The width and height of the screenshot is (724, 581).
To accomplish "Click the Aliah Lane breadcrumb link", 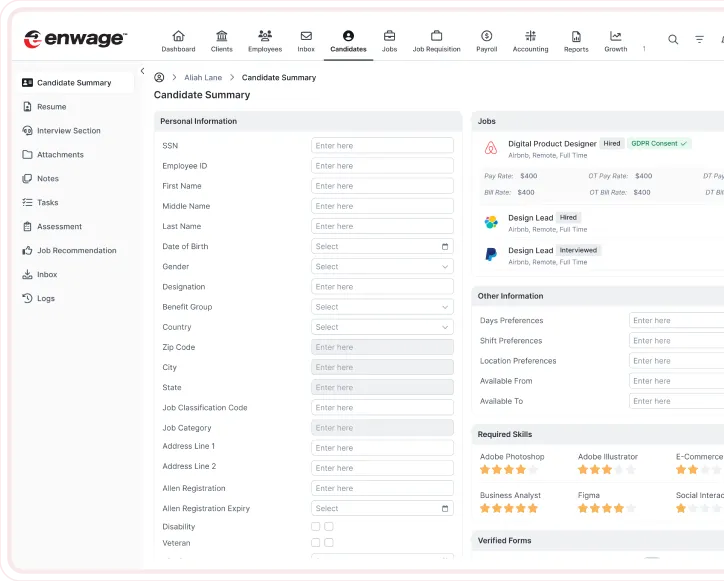I will click(203, 77).
